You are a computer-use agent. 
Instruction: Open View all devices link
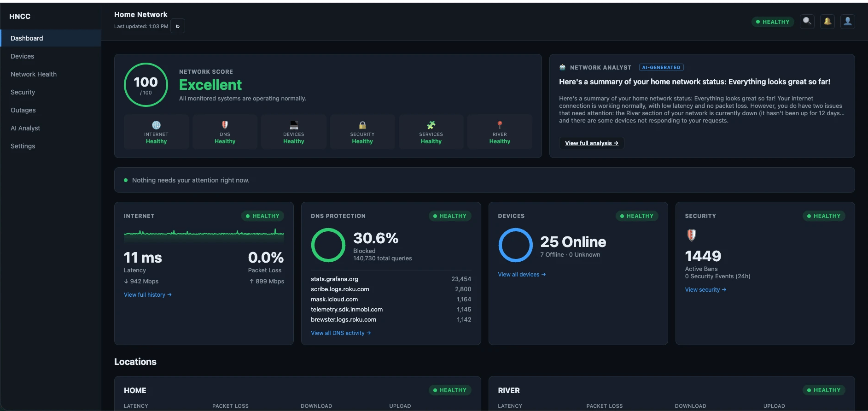click(522, 274)
